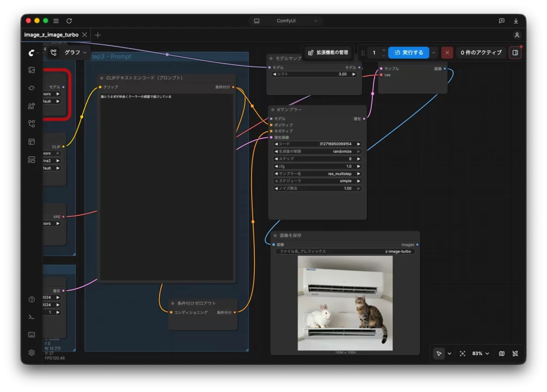Open 拡張機能の管理 extension manager
This screenshot has width=547, height=392.
[329, 53]
